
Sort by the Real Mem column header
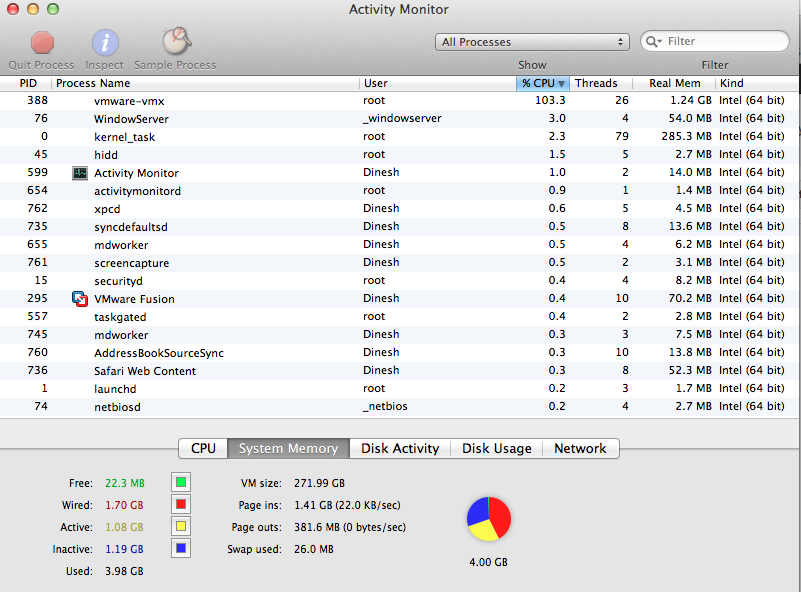pos(674,83)
